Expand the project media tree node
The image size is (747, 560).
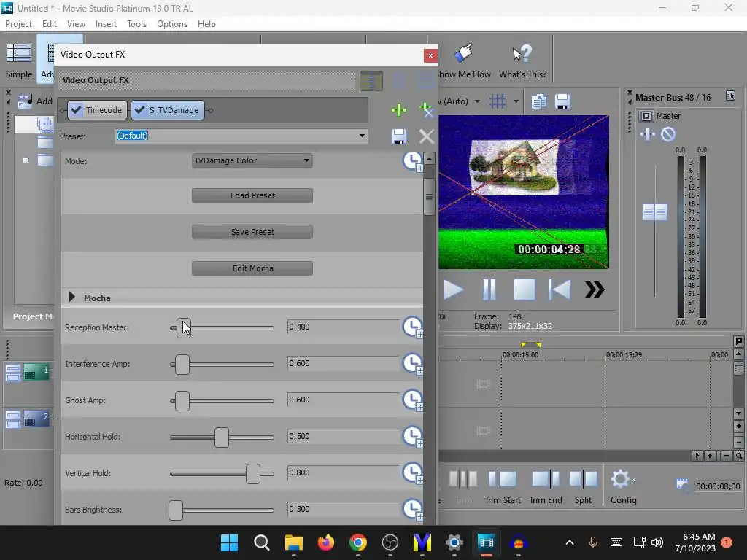point(26,160)
